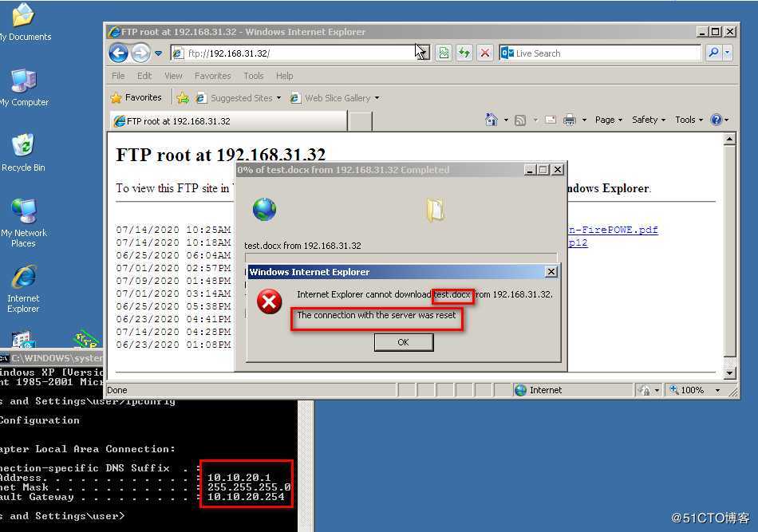Open a new blank tab
Screen dimensions: 758x532
pos(360,121)
